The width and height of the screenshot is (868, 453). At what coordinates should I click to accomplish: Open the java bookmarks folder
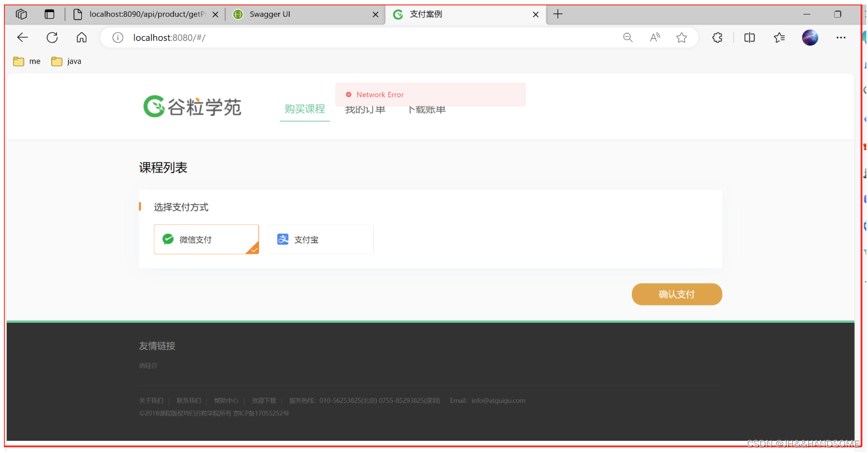(66, 61)
